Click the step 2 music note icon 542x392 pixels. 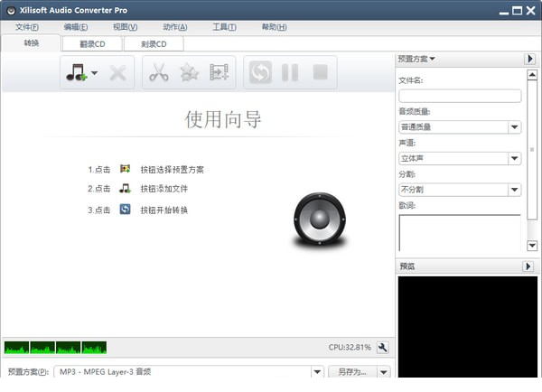tap(125, 189)
